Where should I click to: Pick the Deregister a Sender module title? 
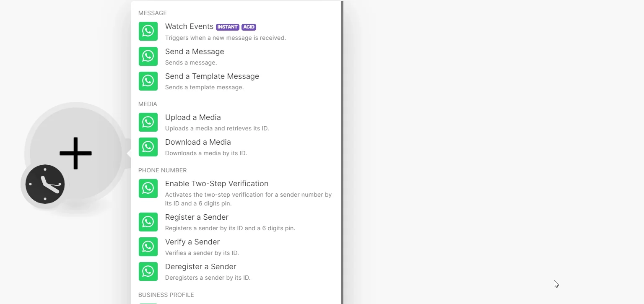click(x=200, y=267)
